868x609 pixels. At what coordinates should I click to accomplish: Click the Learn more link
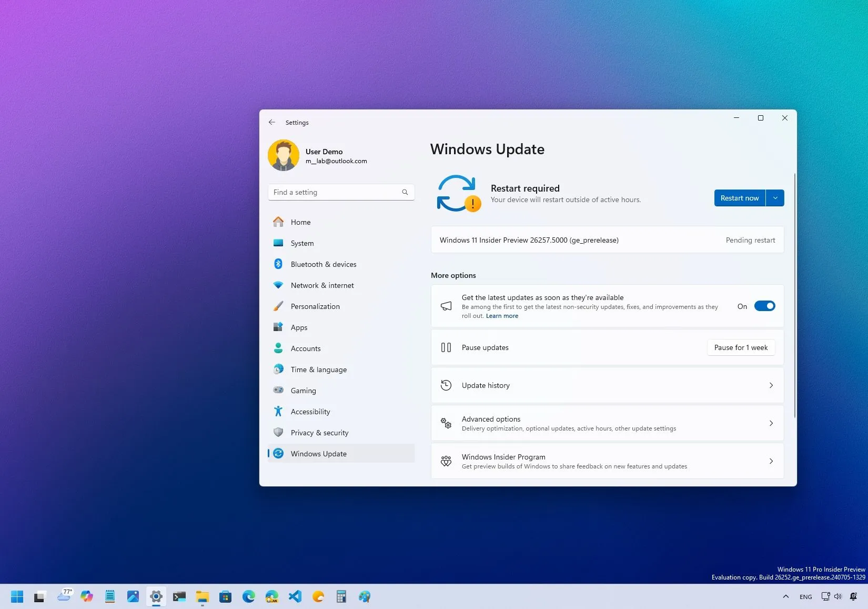502,315
